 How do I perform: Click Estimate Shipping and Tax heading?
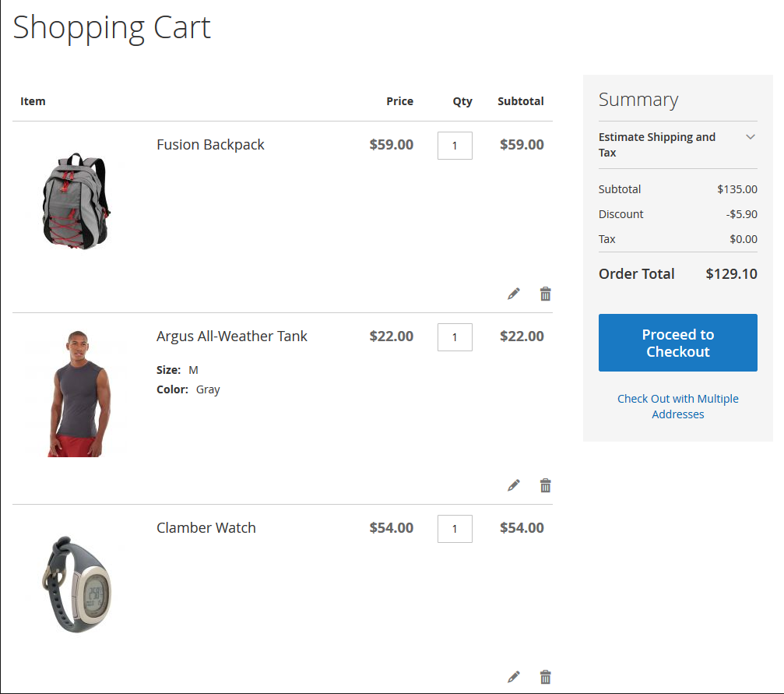(657, 145)
